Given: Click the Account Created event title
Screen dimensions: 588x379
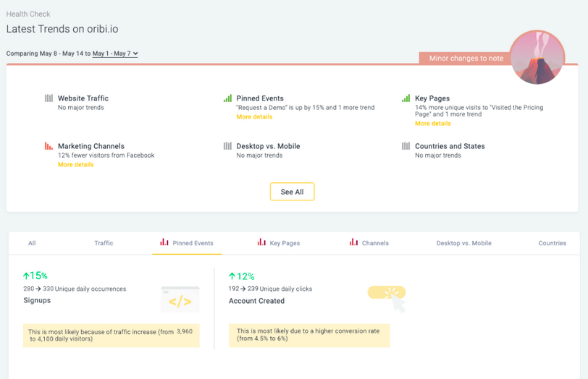Looking at the screenshot, I should click(256, 301).
